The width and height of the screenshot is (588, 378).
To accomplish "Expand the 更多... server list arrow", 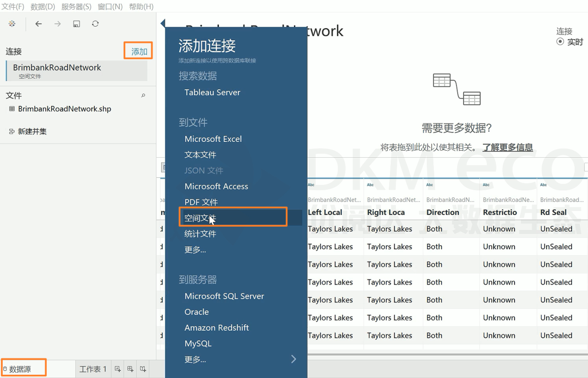I will pyautogui.click(x=293, y=359).
